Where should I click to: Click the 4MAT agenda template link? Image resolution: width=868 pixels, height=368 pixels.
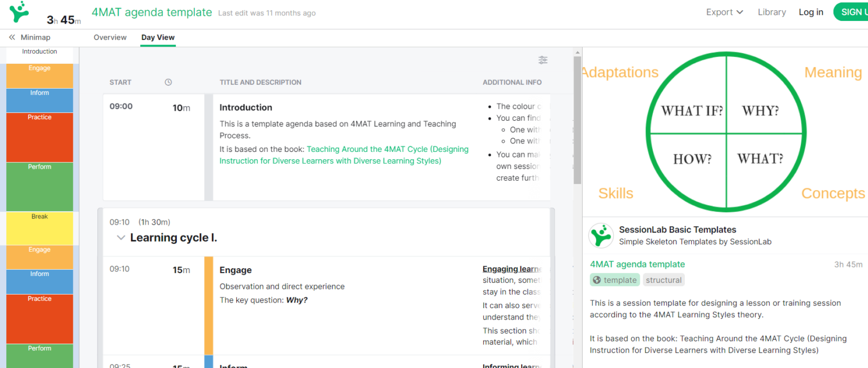click(637, 264)
